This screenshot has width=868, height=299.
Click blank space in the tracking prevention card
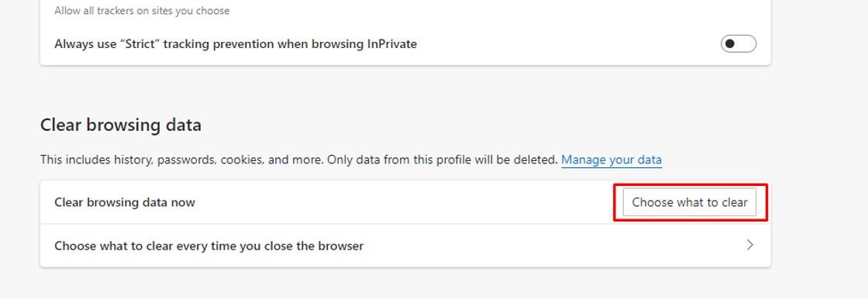[x=553, y=43]
